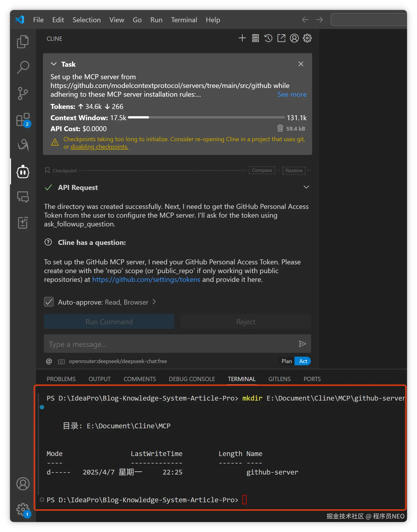Open the Edit menu
417x532 pixels.
tap(58, 20)
